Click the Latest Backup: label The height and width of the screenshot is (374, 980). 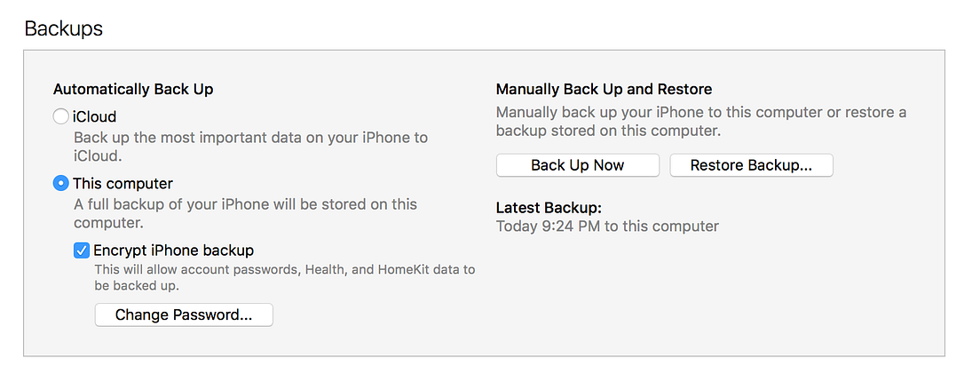(549, 208)
